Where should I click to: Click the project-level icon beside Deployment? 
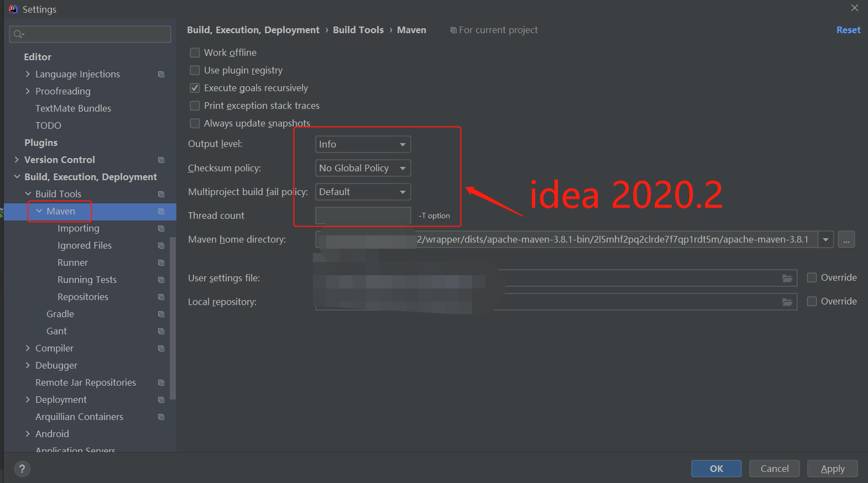click(161, 400)
